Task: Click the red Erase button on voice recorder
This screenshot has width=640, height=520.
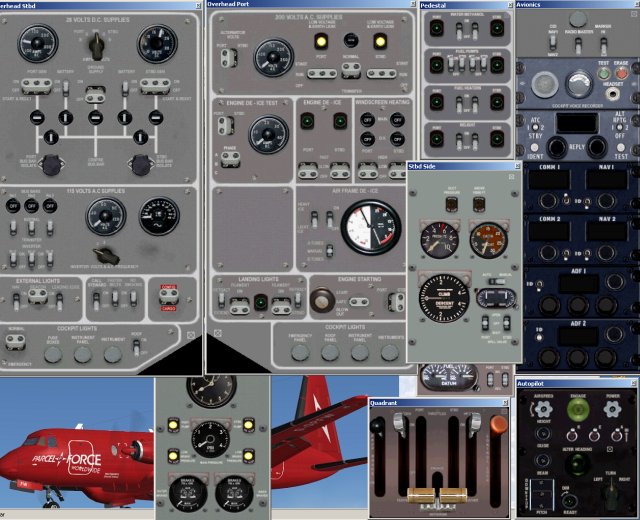Action: pyautogui.click(x=621, y=74)
